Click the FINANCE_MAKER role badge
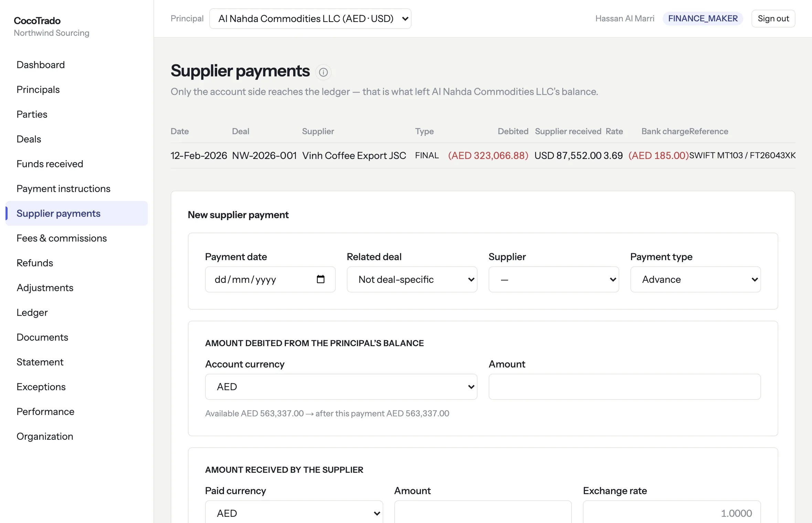 tap(703, 19)
